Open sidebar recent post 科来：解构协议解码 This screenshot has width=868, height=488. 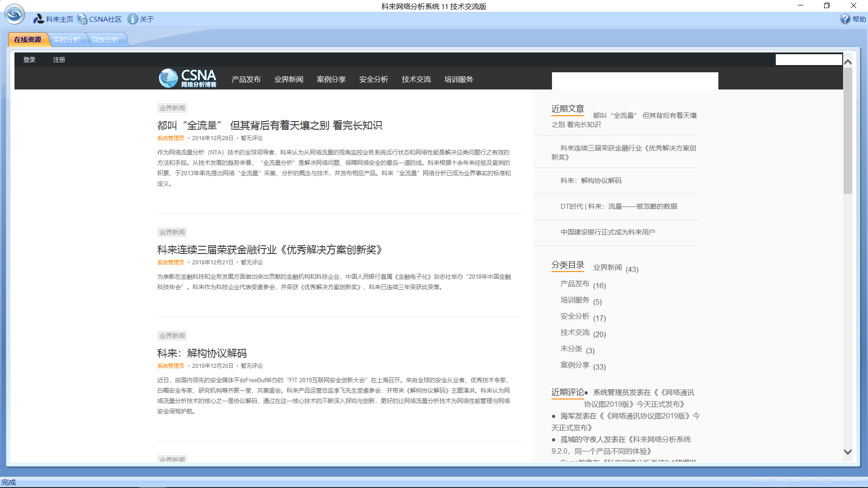pyautogui.click(x=591, y=181)
